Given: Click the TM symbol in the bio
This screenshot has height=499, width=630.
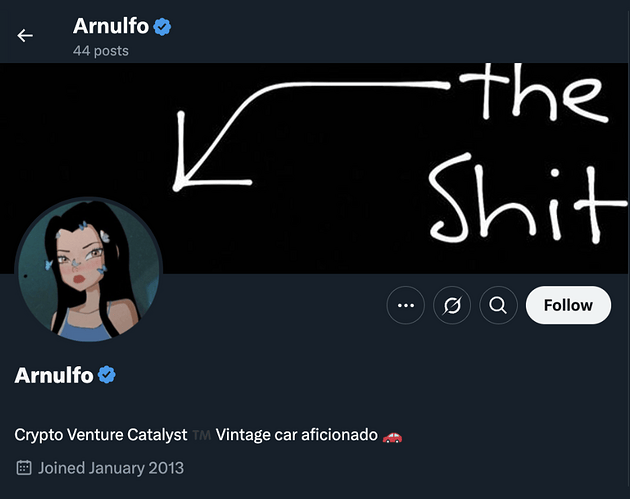Looking at the screenshot, I should (x=201, y=435).
